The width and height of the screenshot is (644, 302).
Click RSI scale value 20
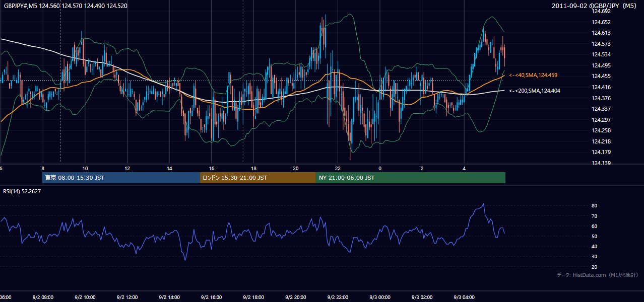[595, 267]
